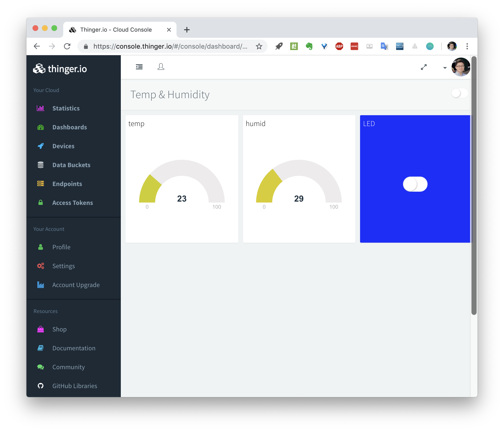Open the Statistics bar chart icon
This screenshot has height=432, width=504.
pyautogui.click(x=40, y=108)
